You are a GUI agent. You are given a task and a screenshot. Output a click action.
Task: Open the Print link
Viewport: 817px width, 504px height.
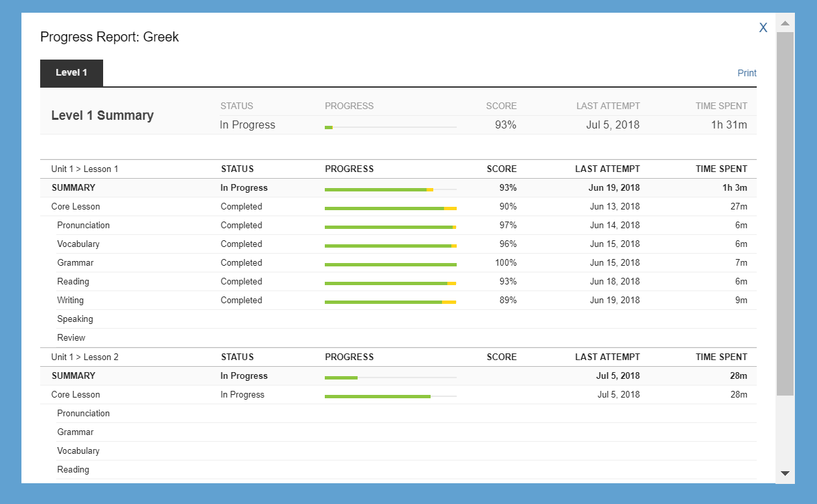tap(747, 73)
